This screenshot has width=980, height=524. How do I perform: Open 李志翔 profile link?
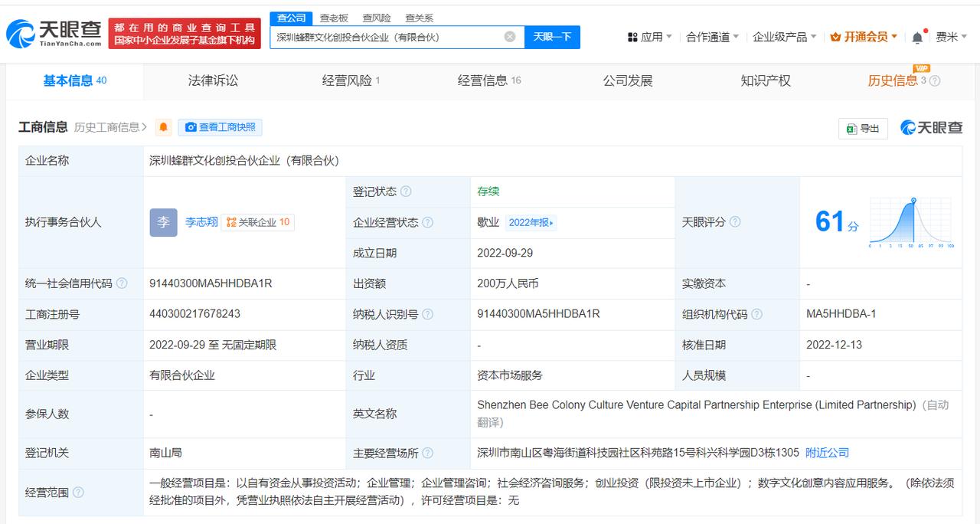[x=201, y=222]
